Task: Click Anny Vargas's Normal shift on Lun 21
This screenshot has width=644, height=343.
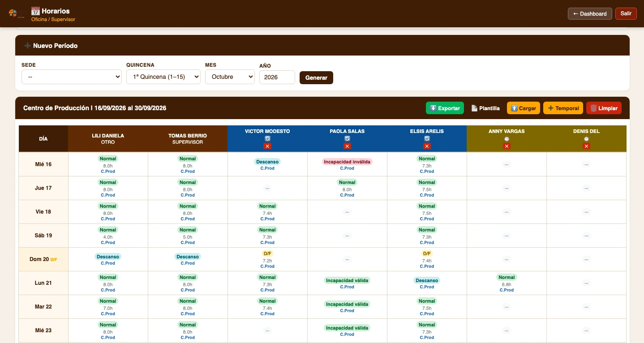Action: pyautogui.click(x=507, y=283)
